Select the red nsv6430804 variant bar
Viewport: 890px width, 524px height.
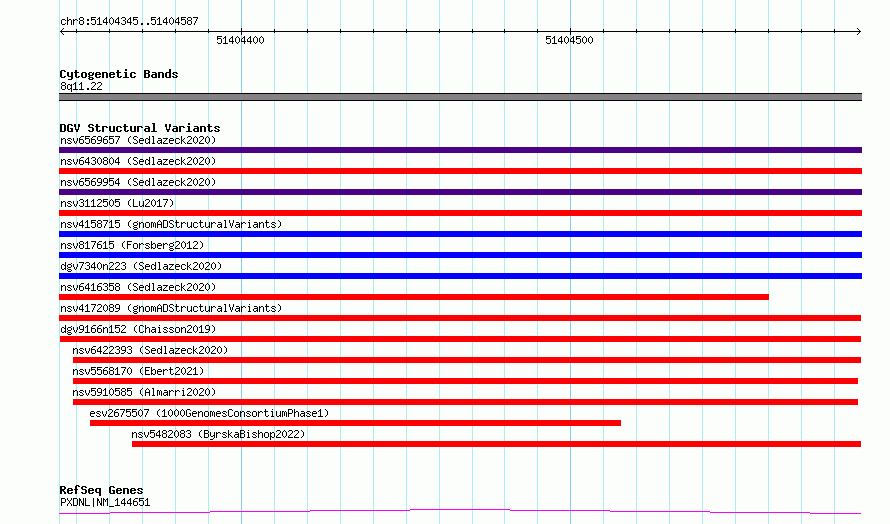460,171
